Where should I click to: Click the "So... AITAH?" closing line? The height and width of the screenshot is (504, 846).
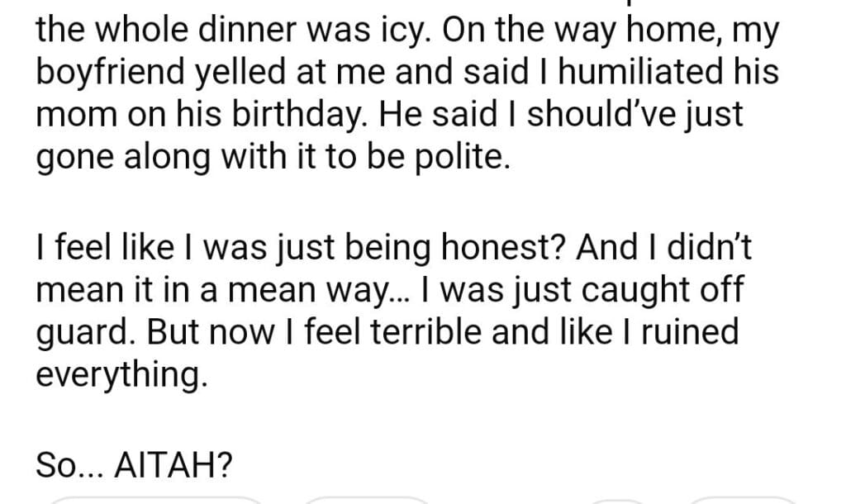coord(133,467)
